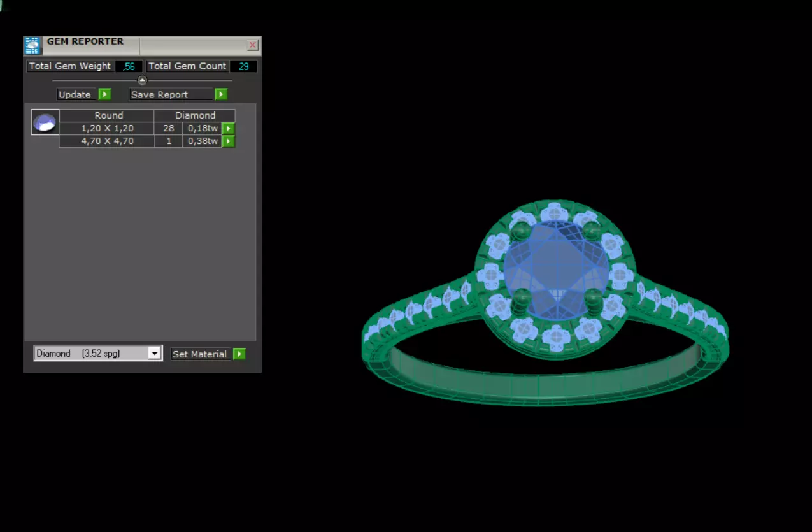812x532 pixels.
Task: Click the 0,18tw weight cell
Action: click(203, 128)
